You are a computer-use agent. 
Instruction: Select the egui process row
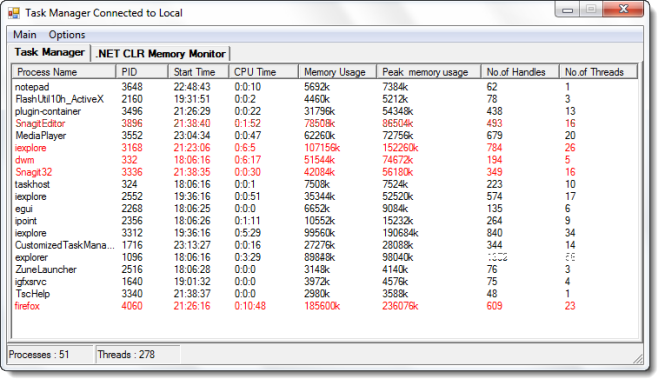pyautogui.click(x=325, y=209)
